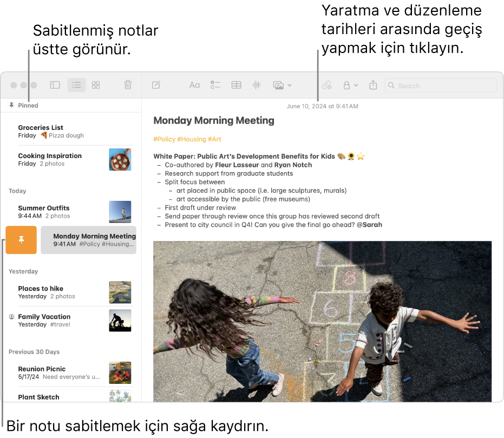Share the note

pyautogui.click(x=373, y=84)
